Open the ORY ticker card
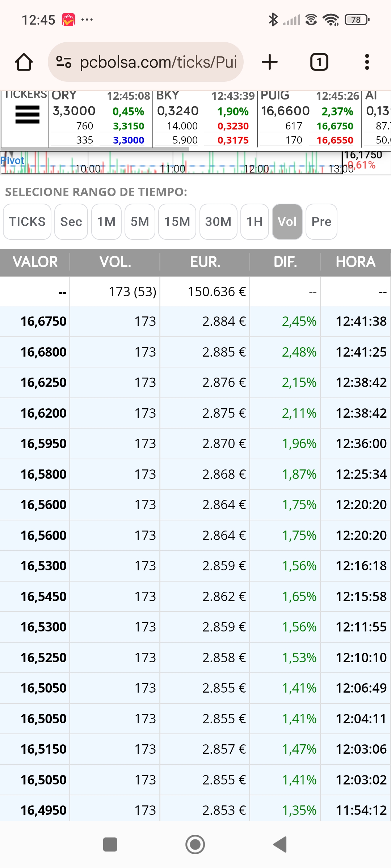This screenshot has height=868, width=391. click(100, 118)
